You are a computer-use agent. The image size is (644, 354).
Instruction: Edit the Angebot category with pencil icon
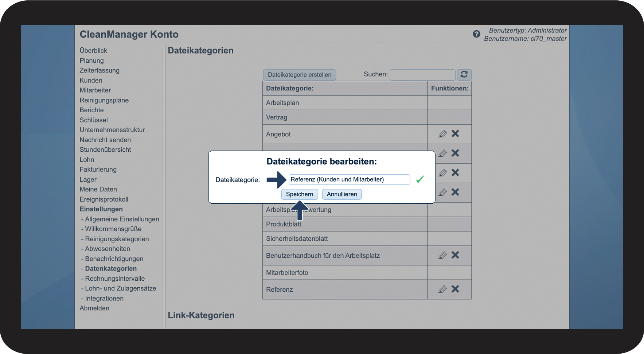[x=442, y=134]
